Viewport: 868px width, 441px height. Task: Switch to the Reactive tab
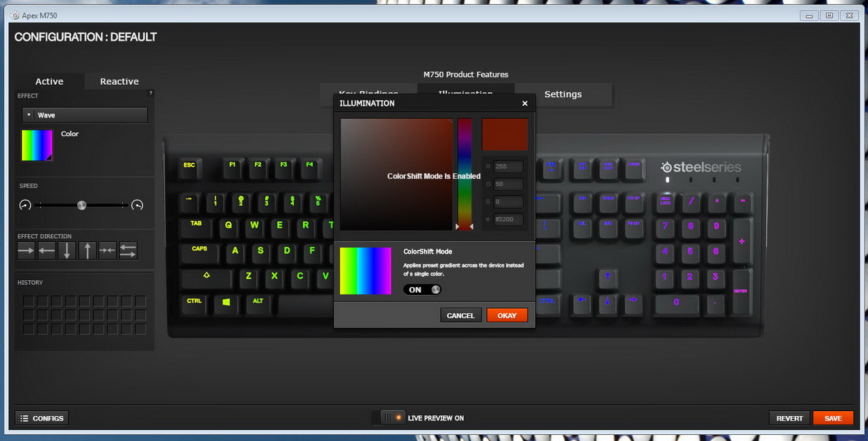point(119,81)
